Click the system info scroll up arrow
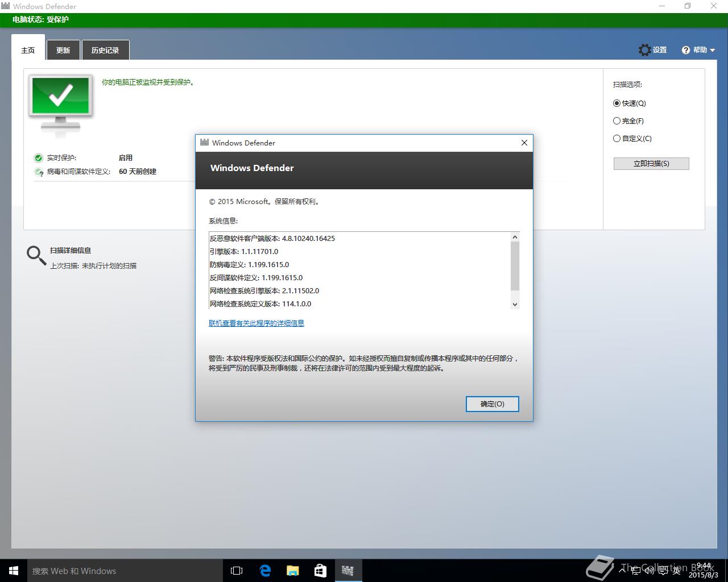Viewport: 728px width, 582px height. [515, 237]
